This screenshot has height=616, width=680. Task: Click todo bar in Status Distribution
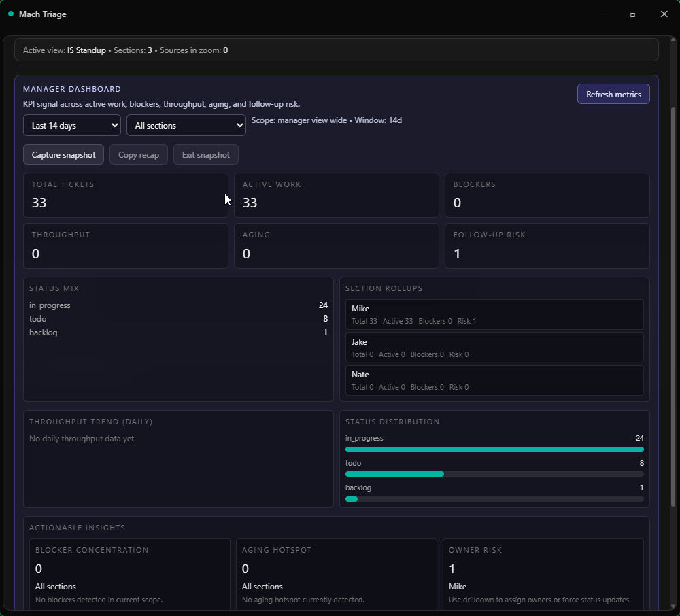tap(494, 475)
